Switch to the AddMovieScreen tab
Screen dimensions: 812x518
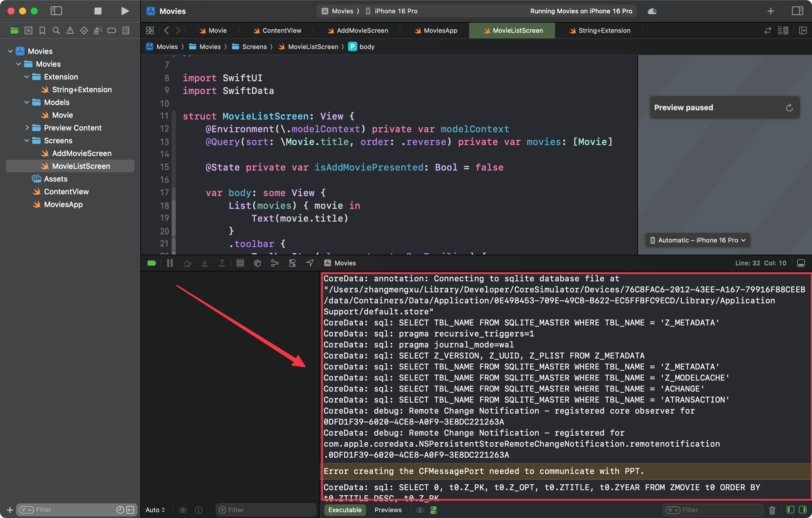pos(358,31)
